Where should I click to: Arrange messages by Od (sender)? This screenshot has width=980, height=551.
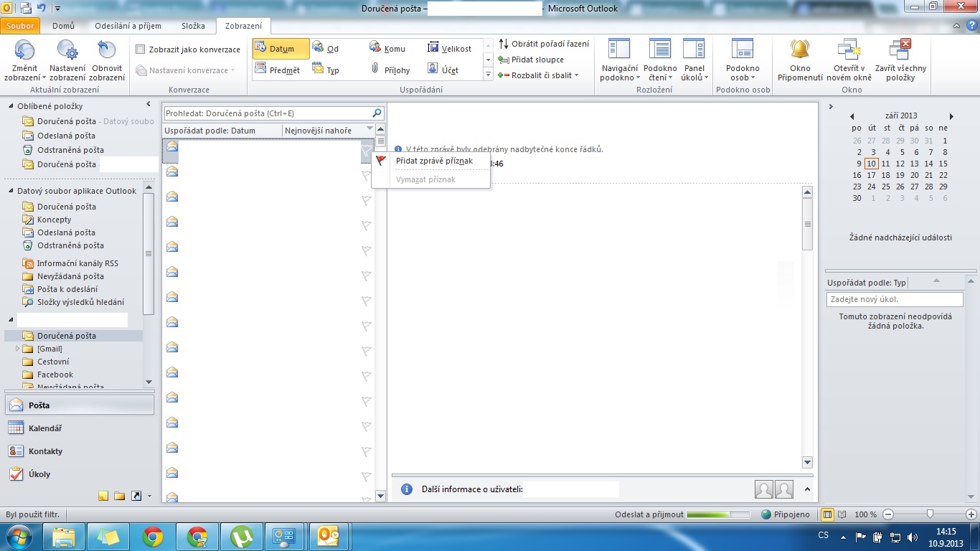(x=326, y=49)
